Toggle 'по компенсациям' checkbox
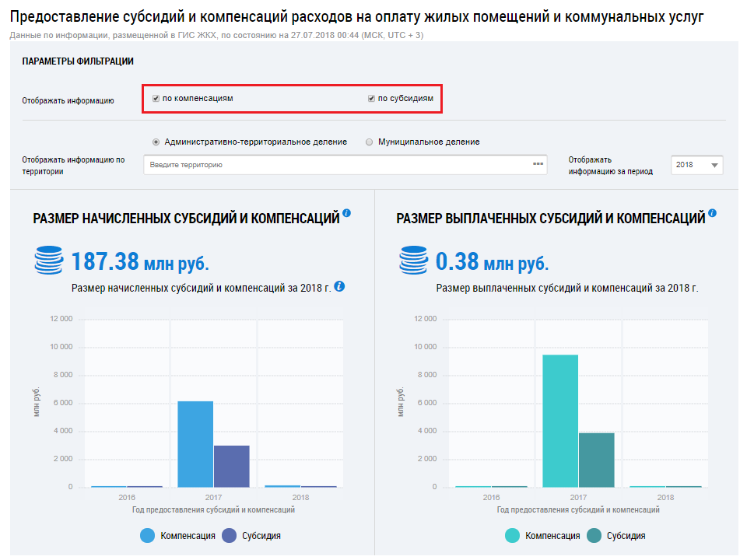Viewport: 747px width, 560px height. tap(156, 99)
